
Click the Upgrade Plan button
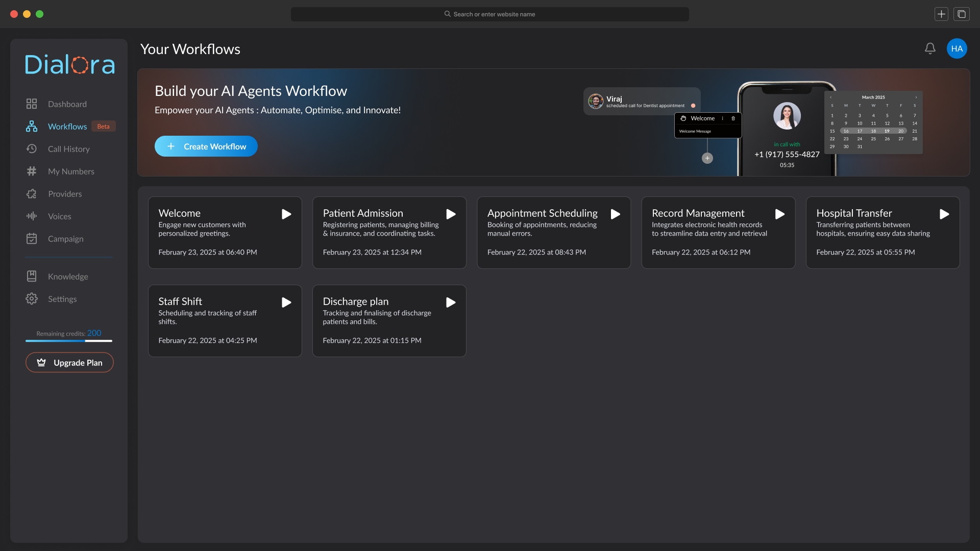tap(69, 363)
